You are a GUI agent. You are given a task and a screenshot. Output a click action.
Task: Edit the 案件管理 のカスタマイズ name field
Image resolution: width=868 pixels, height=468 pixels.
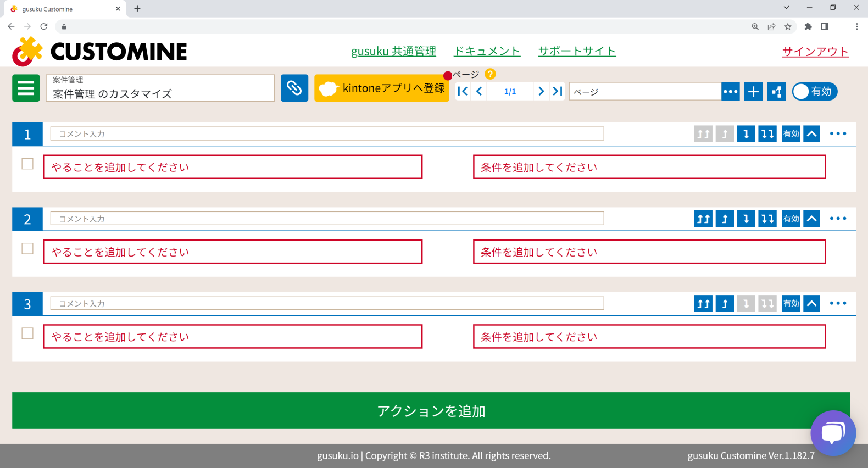point(160,88)
